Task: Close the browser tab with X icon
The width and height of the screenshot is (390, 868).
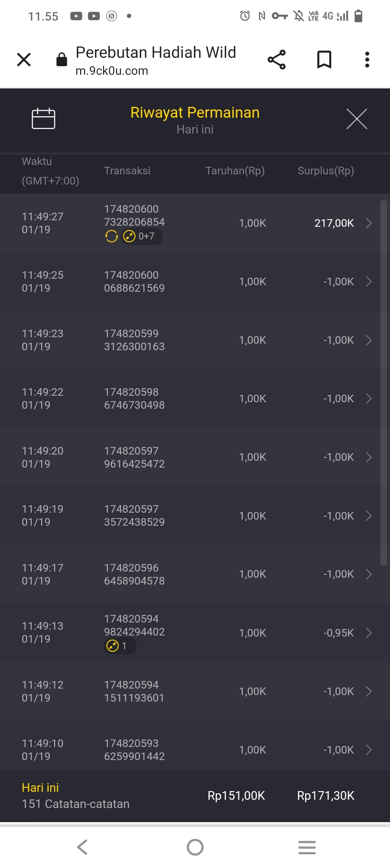Action: [24, 60]
